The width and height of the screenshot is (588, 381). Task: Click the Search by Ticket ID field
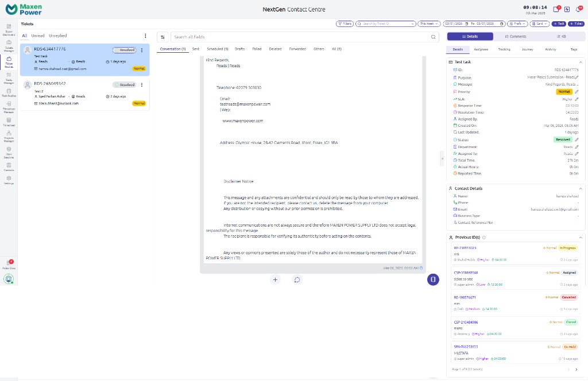pyautogui.click(x=385, y=24)
